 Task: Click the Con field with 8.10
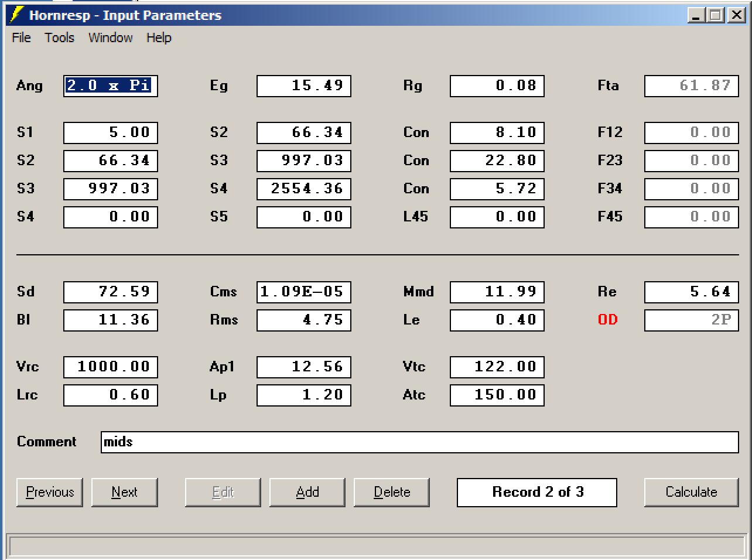pos(497,132)
